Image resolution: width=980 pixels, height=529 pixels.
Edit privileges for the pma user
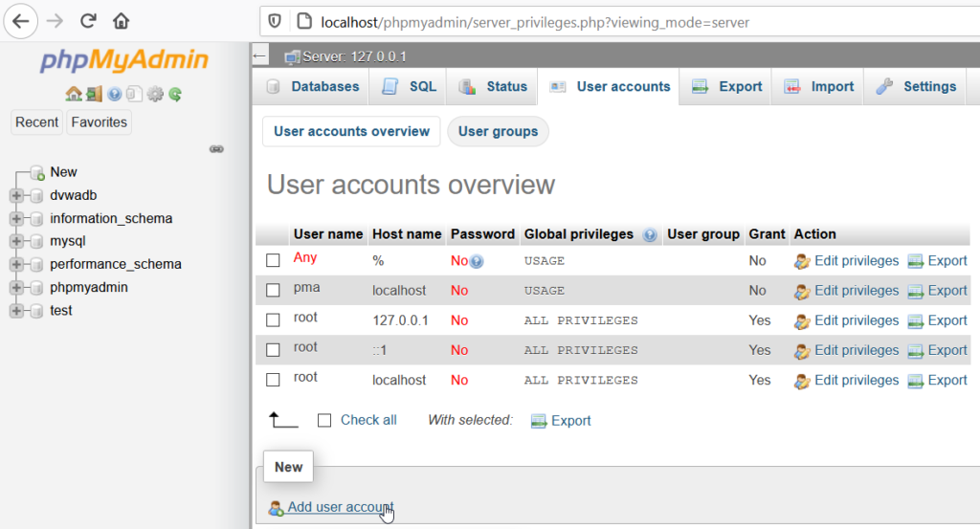(x=846, y=291)
